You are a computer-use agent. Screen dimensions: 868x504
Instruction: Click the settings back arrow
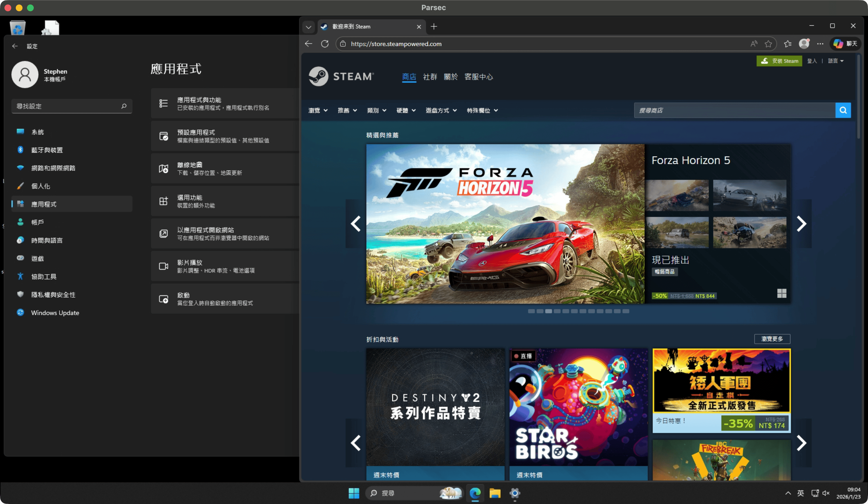pos(15,46)
